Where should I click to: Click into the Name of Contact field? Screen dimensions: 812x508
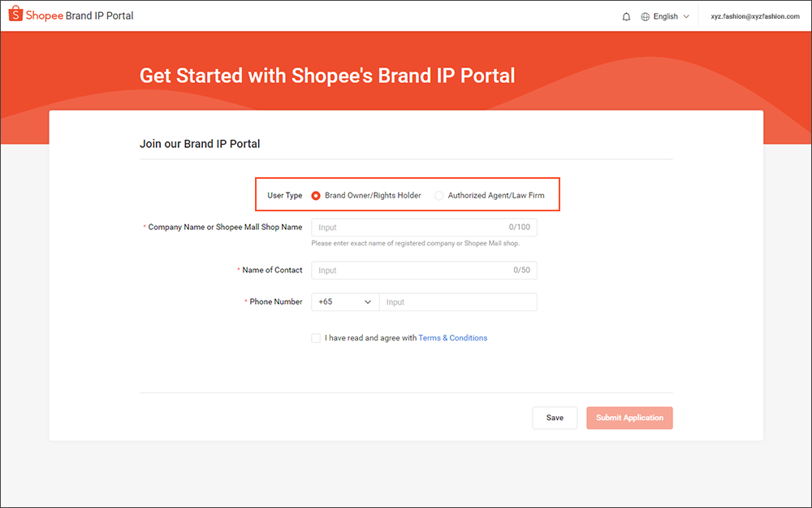(410, 270)
